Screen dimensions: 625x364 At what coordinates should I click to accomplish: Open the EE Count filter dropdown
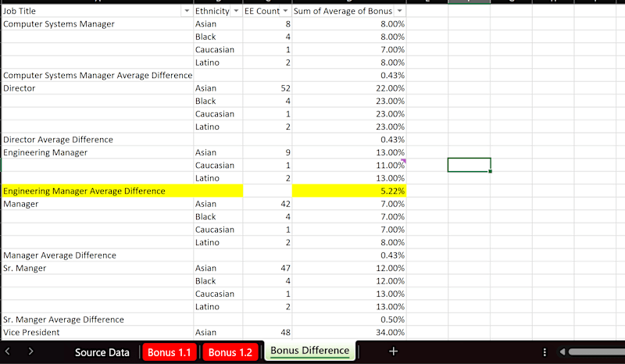tap(285, 11)
